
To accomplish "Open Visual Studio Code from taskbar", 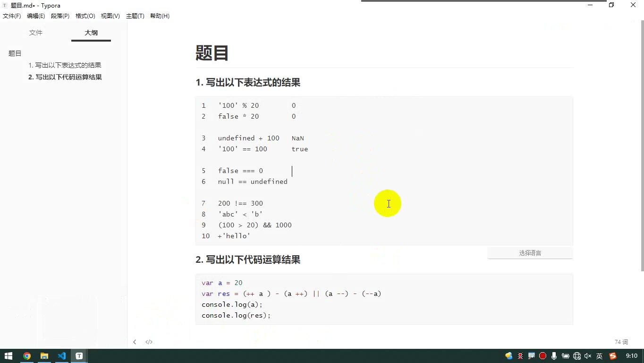I will [62, 356].
